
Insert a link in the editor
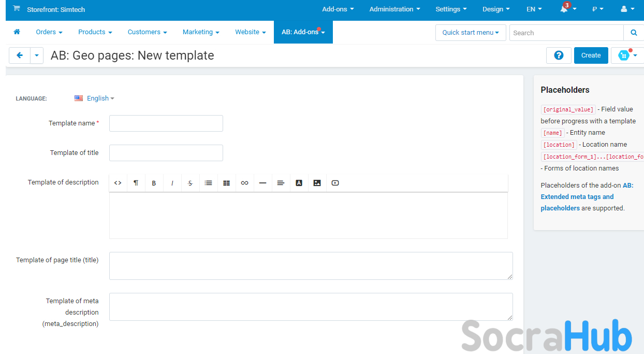click(x=244, y=183)
